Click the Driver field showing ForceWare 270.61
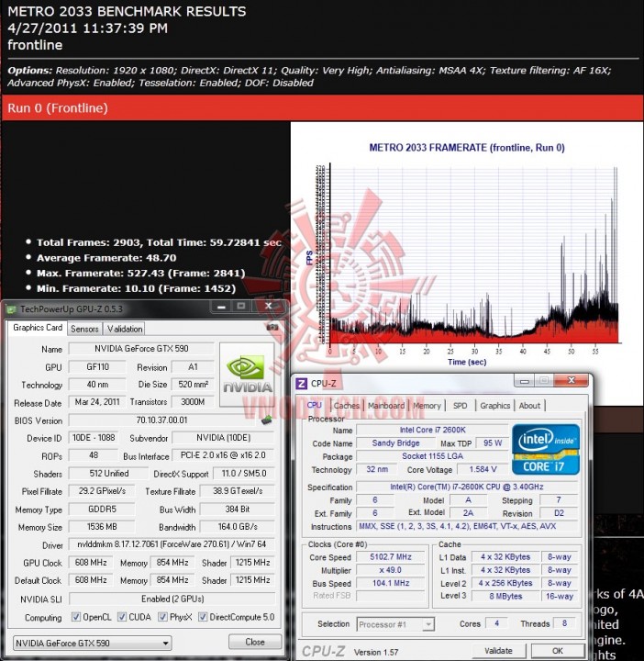This screenshot has width=644, height=661. pos(172,544)
